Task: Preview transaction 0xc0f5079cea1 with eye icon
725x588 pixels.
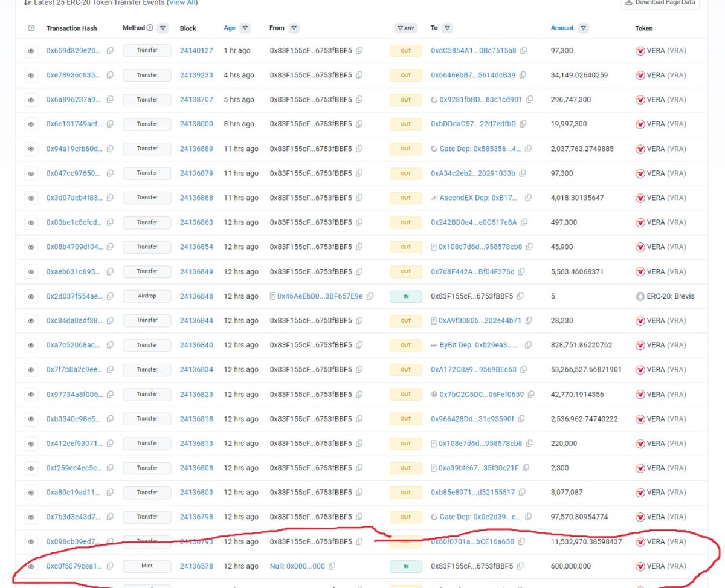Action: [31, 566]
